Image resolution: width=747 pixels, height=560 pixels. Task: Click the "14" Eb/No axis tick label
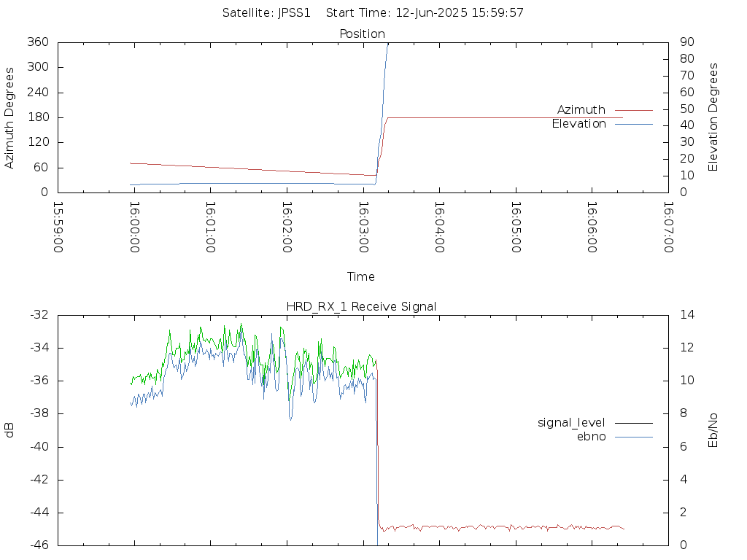point(687,315)
